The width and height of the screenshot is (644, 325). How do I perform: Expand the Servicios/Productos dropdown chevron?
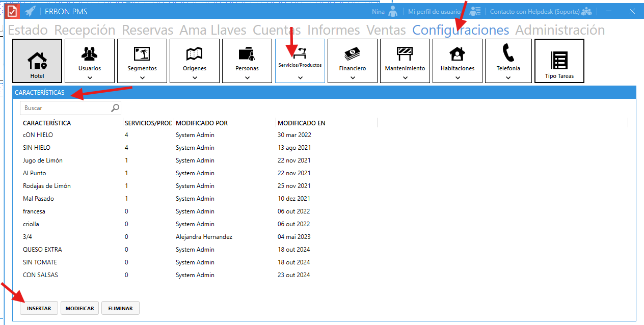tap(300, 77)
